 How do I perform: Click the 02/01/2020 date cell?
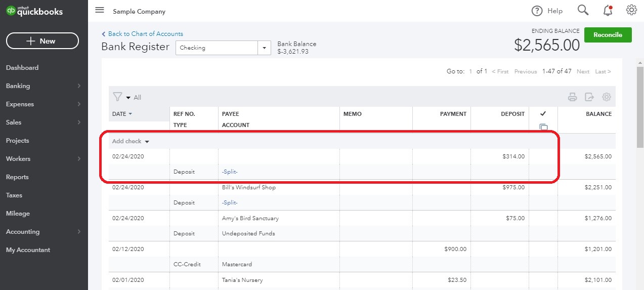pos(128,280)
